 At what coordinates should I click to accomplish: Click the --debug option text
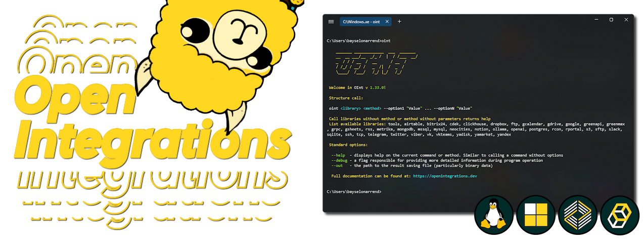339,160
